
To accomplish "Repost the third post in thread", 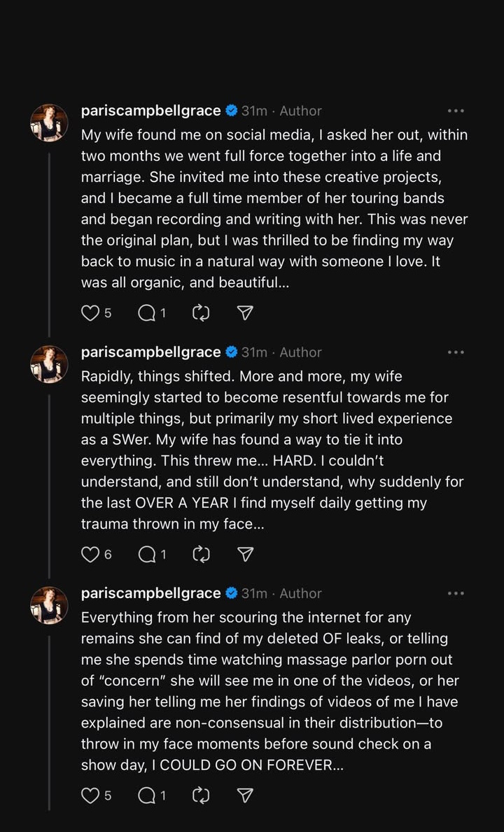I will point(202,796).
